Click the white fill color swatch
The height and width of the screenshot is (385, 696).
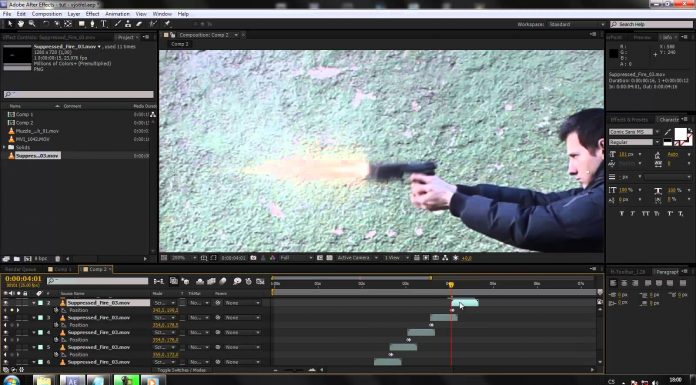(x=680, y=133)
